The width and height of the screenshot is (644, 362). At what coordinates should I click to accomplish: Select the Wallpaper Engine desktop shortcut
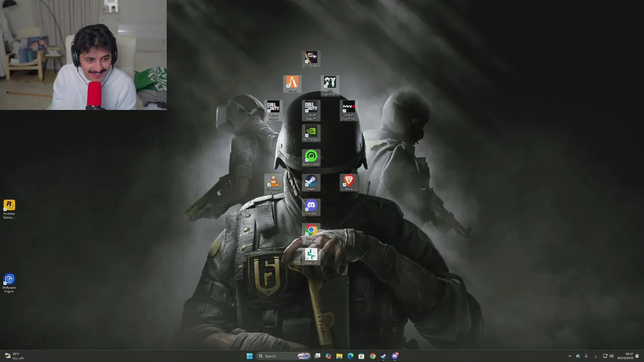coord(9,283)
